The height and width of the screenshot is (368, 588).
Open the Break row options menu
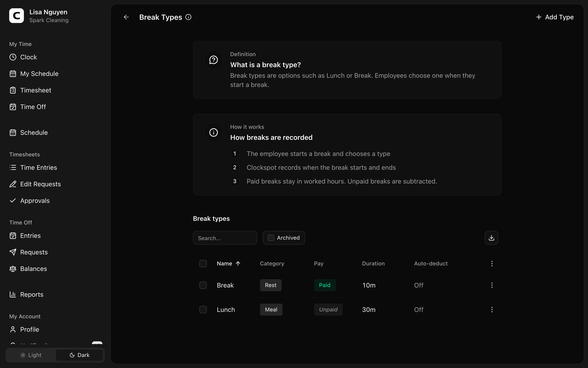click(492, 285)
